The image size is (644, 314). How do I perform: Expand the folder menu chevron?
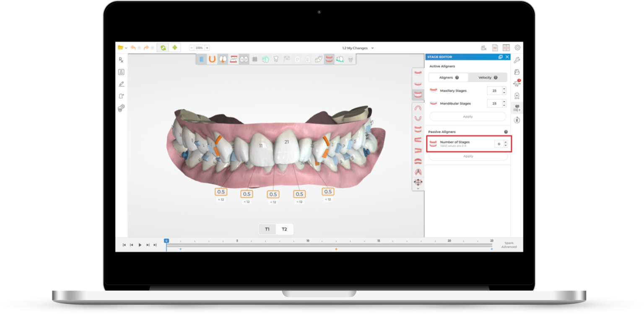(126, 47)
